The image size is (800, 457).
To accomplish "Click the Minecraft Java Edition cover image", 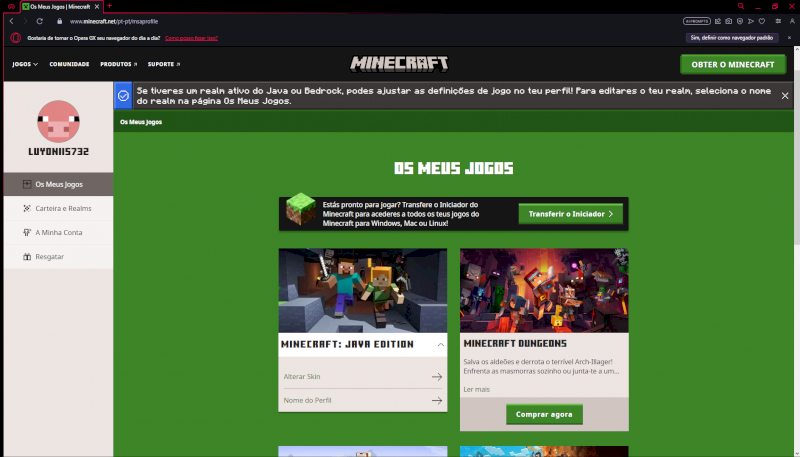I will pos(363,291).
